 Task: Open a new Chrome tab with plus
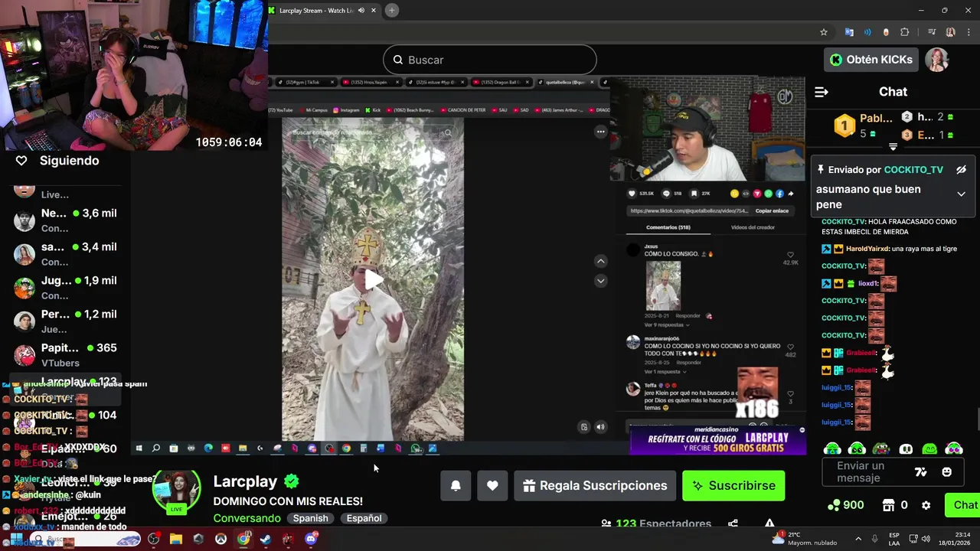point(391,10)
